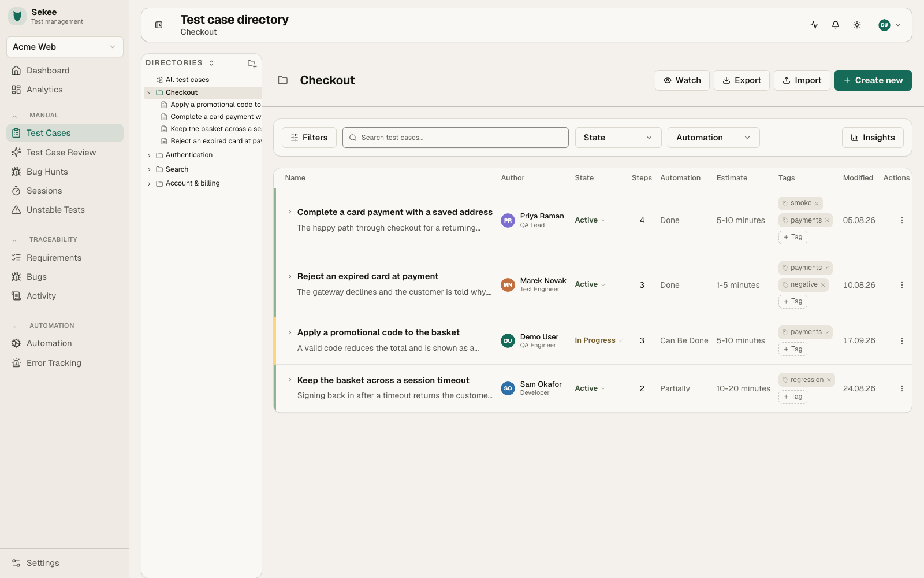
Task: Open Settings at sidebar bottom
Action: pyautogui.click(x=65, y=563)
